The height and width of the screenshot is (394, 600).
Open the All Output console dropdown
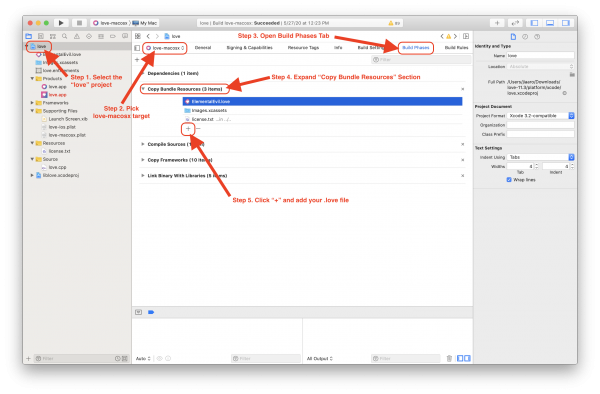coord(320,358)
